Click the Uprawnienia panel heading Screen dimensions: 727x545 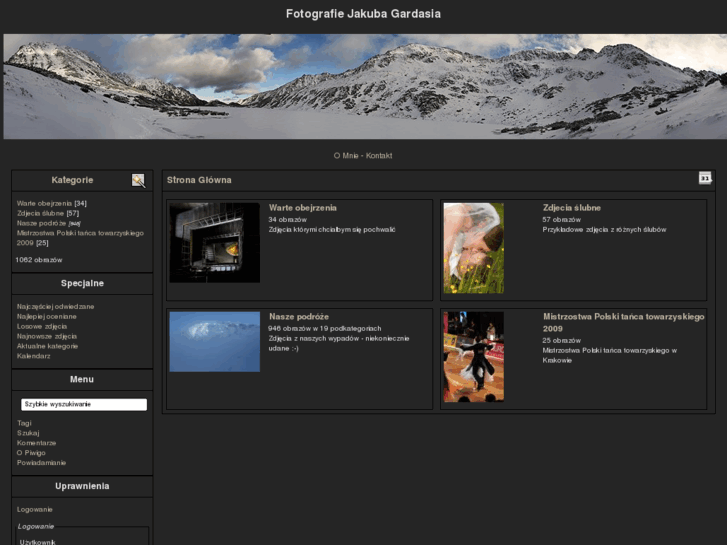(x=82, y=486)
